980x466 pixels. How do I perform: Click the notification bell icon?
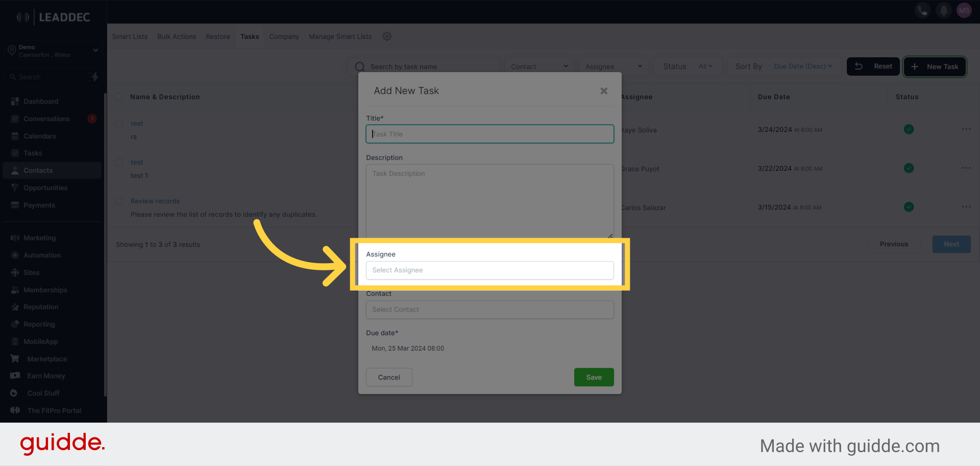943,10
